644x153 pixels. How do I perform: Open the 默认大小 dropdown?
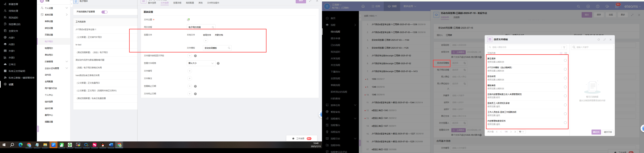201,63
